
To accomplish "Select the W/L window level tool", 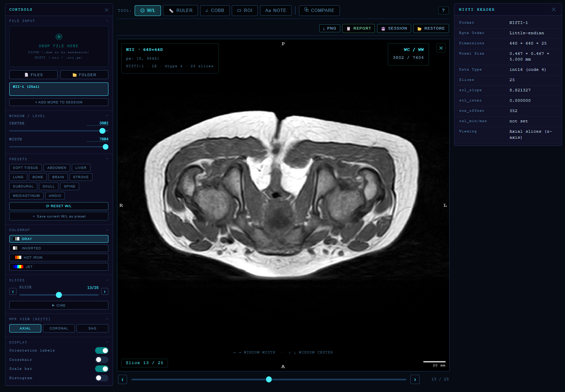I will pyautogui.click(x=148, y=11).
